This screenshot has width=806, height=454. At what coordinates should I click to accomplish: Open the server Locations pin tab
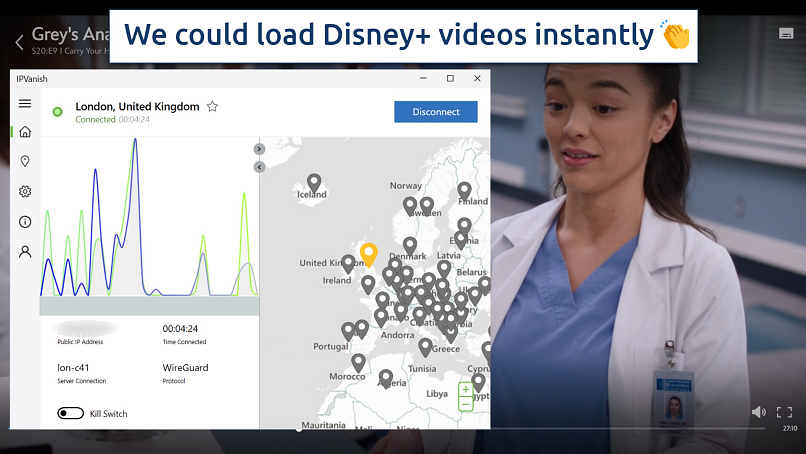tap(25, 161)
